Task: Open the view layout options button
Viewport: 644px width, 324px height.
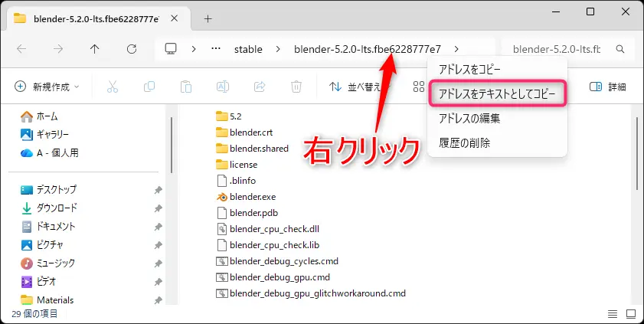Action: coord(419,87)
